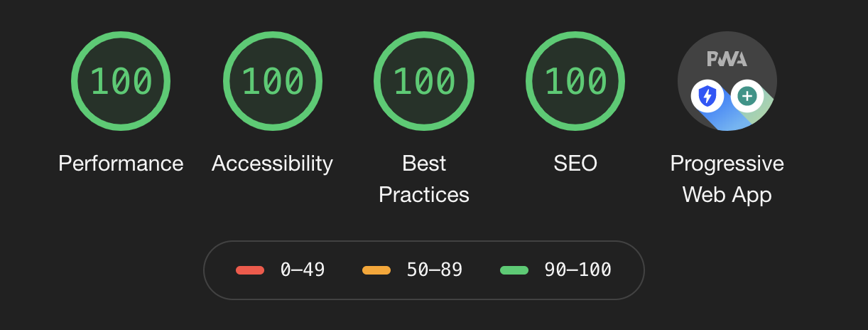This screenshot has width=868, height=330.
Task: Open the Accessibility score gauge
Action: click(273, 81)
